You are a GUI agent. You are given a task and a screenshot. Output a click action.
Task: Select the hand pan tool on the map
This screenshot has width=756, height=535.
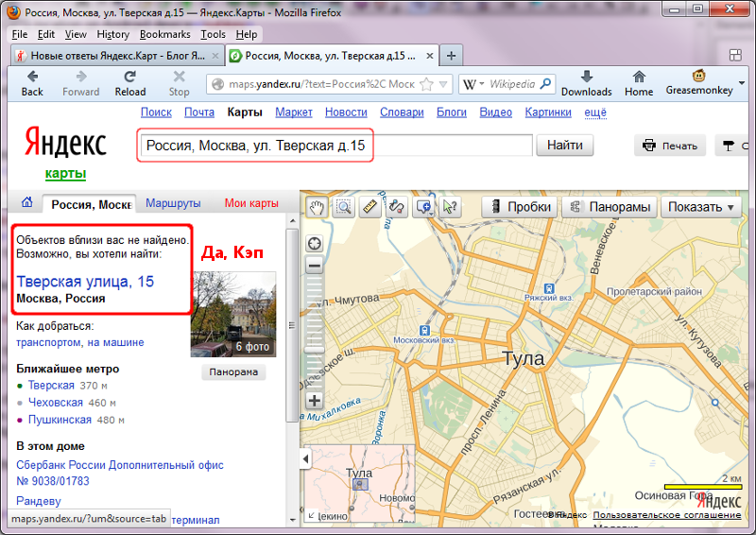317,207
